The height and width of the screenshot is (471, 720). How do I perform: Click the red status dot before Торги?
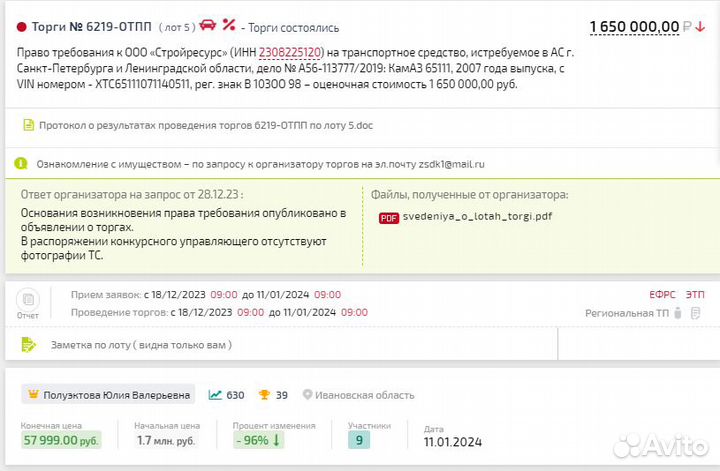(20, 27)
